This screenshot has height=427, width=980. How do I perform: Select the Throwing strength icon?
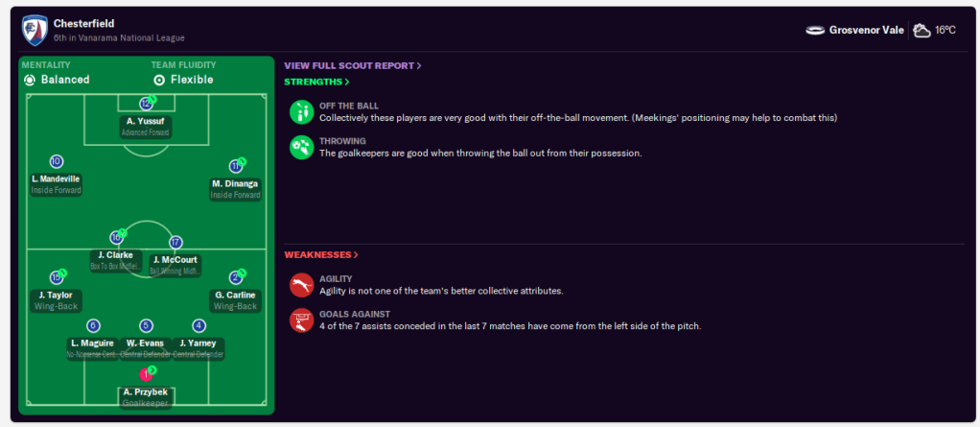pyautogui.click(x=301, y=147)
